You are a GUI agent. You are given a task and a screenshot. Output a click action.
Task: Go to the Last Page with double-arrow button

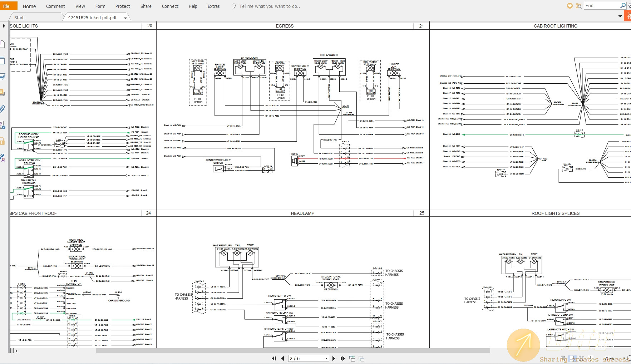[x=342, y=358]
